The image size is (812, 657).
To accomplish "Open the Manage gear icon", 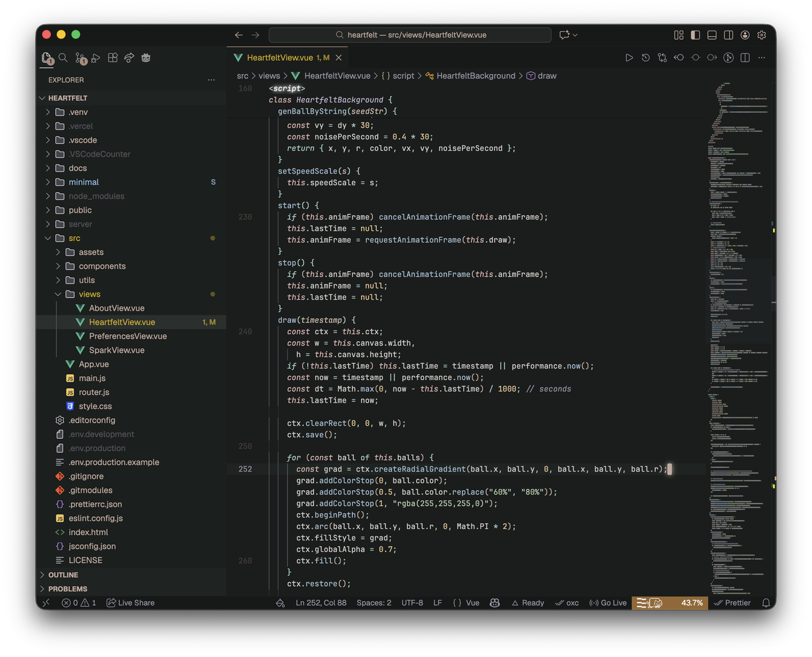I will [x=762, y=35].
